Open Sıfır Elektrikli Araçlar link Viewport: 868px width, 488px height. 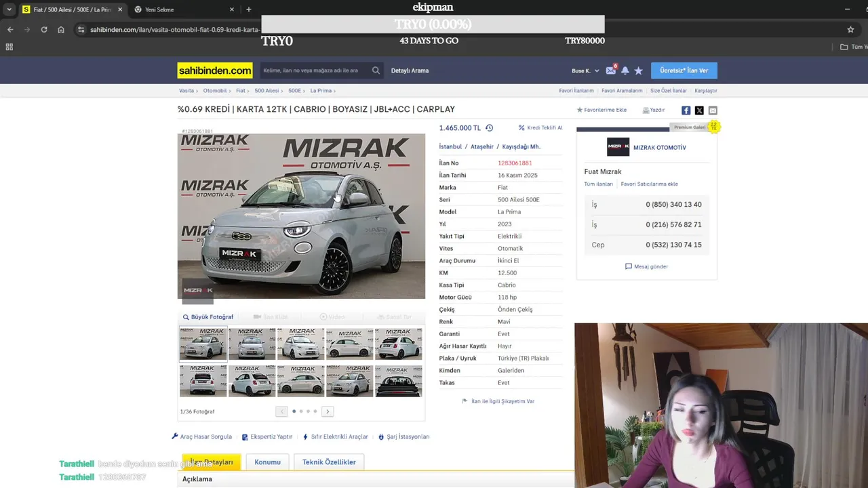(x=336, y=437)
